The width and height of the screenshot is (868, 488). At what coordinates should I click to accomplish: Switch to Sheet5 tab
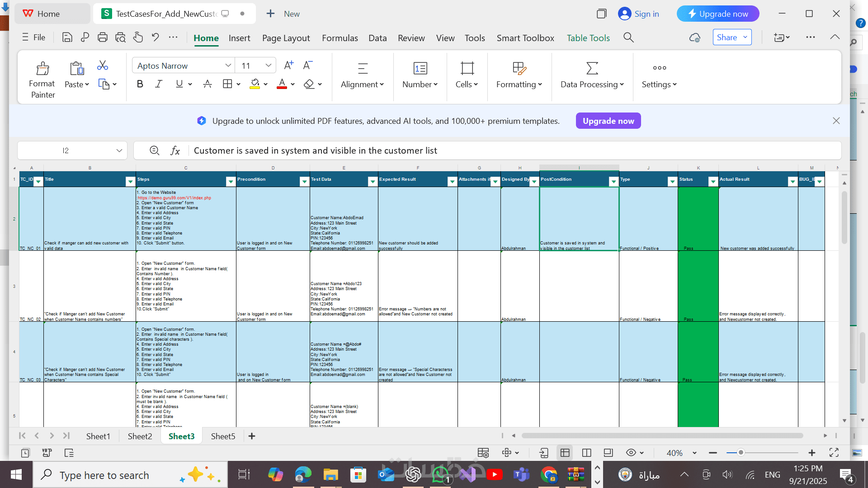click(223, 436)
